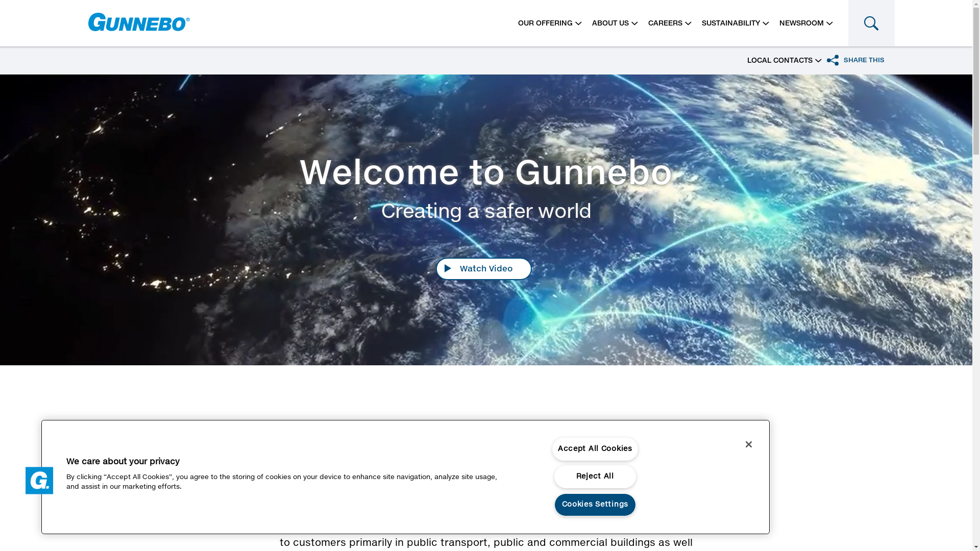Click the Welcome to Gunnebo heading
980x551 pixels.
485,174
